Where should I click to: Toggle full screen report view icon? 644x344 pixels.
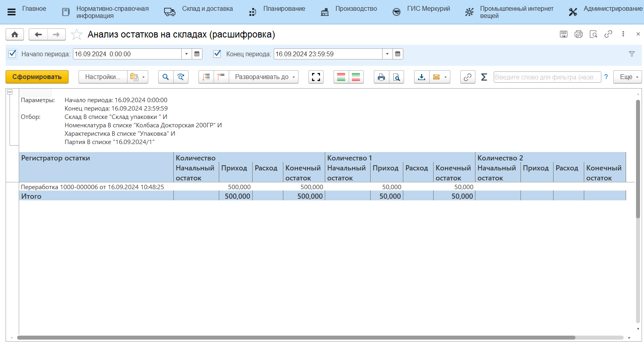[316, 77]
